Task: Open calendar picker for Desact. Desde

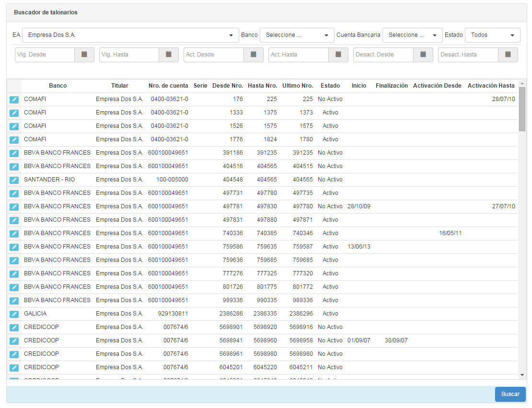Action: [423, 55]
